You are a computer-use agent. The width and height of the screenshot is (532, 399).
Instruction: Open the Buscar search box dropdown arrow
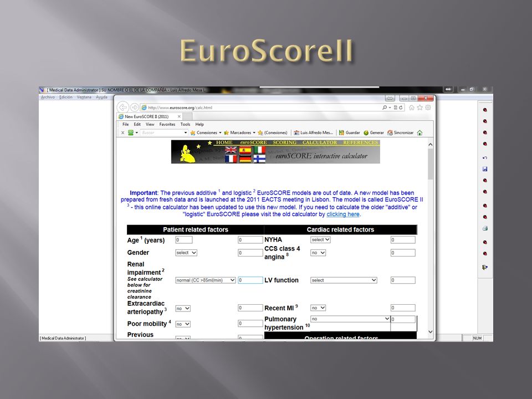coord(185,132)
